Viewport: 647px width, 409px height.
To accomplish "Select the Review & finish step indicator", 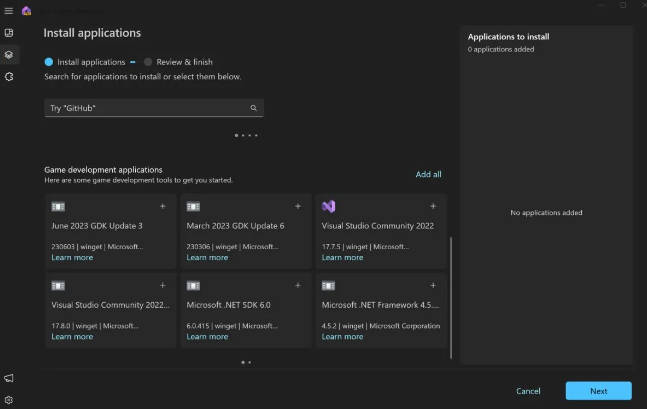I will click(x=178, y=62).
